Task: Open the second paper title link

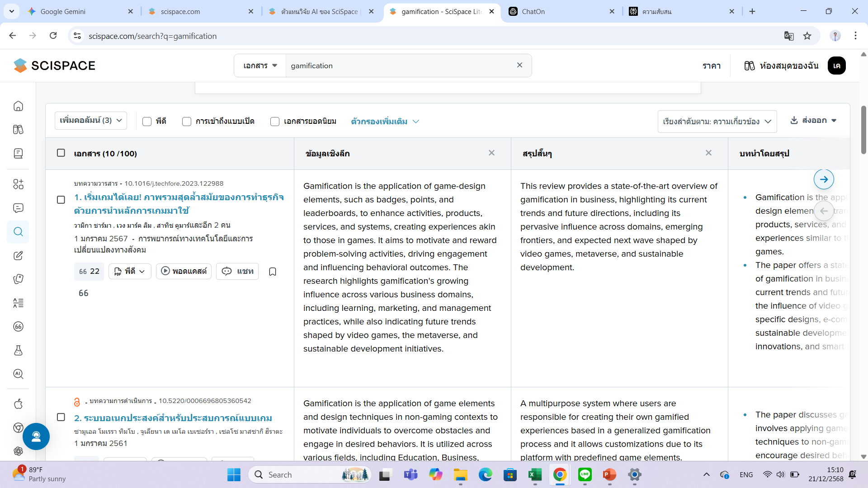Action: (173, 418)
